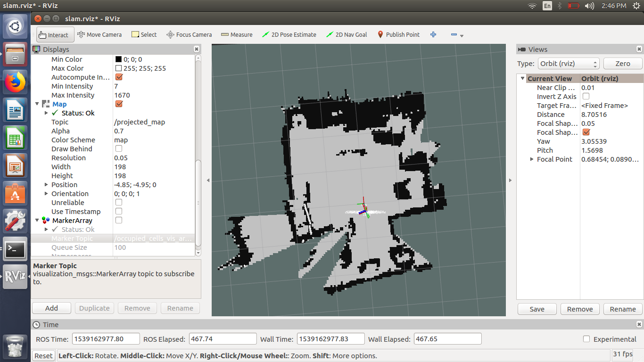Select the 2D Pose Estimate tool
Screen dimensions: 644x362
click(289, 34)
